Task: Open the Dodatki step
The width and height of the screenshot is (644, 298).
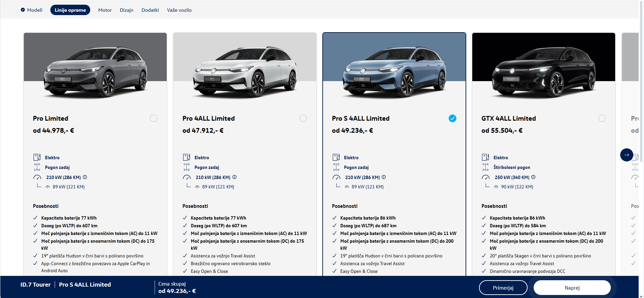Action: (150, 10)
